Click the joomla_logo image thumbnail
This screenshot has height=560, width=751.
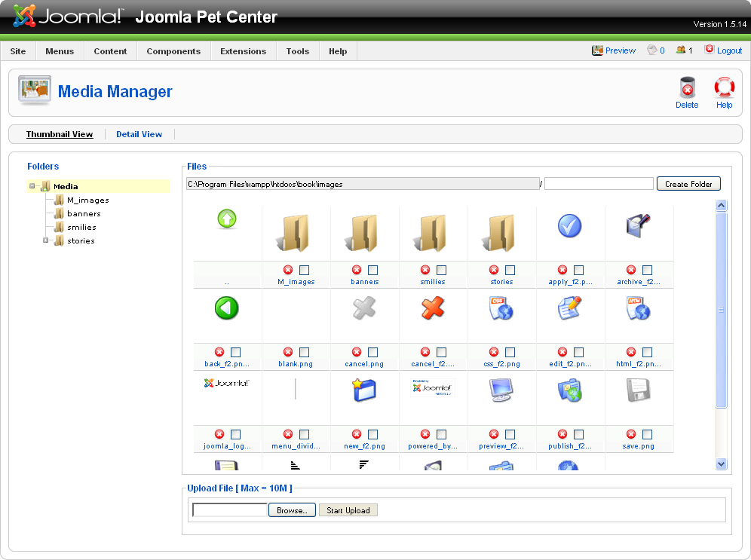point(226,383)
